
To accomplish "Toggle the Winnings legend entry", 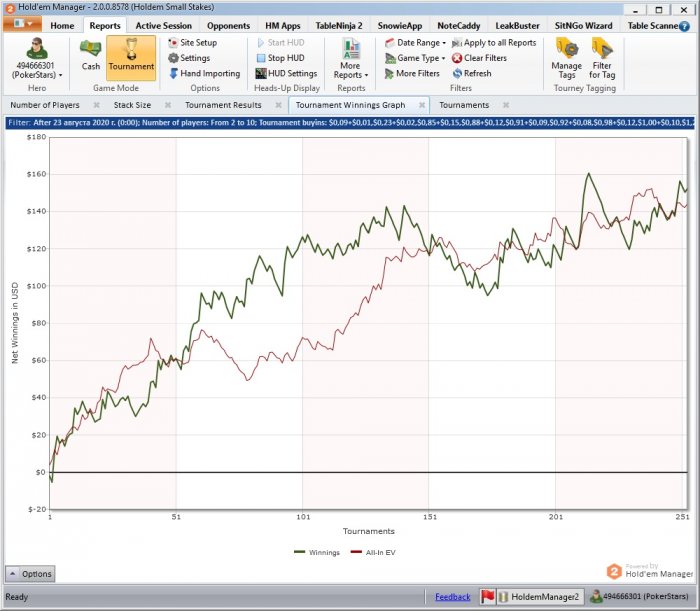I will (317, 553).
